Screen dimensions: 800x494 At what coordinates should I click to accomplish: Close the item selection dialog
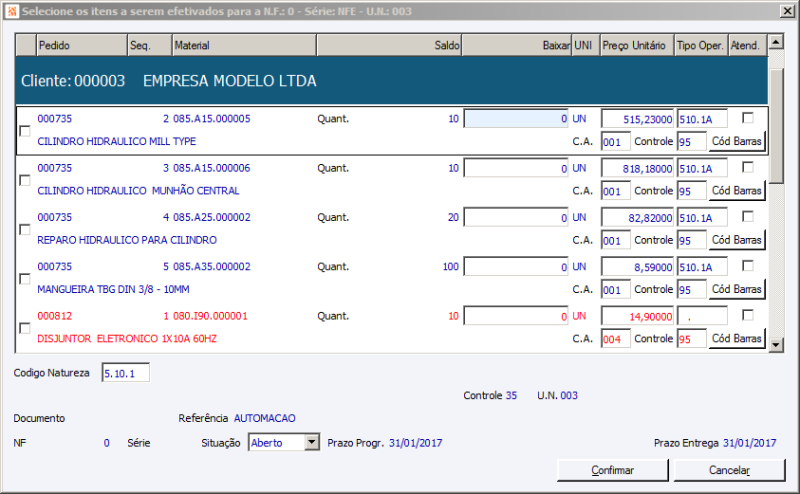[788, 11]
